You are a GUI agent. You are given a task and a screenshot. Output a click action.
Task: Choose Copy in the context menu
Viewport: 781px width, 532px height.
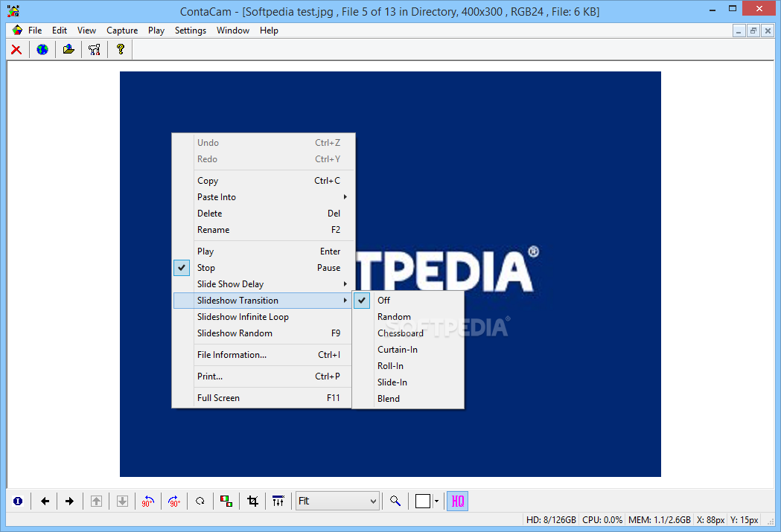tap(263, 181)
